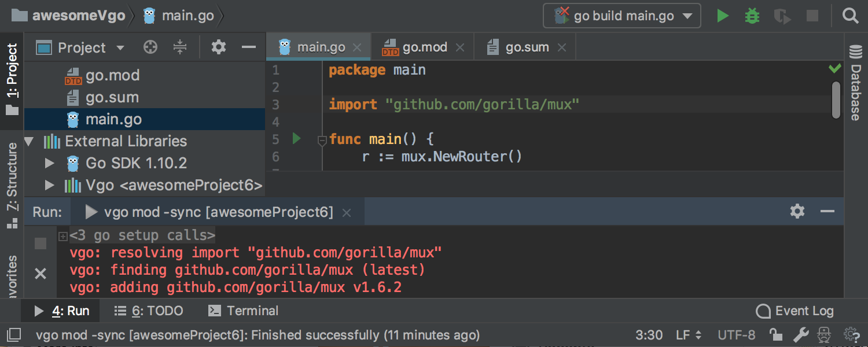The image size is (868, 347).
Task: Click the stop square in the Run panel sidebar
Action: (x=41, y=243)
